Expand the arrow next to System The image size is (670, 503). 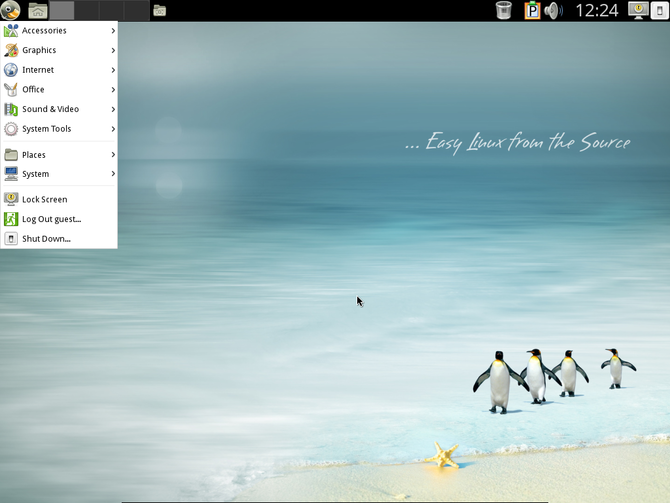click(113, 174)
